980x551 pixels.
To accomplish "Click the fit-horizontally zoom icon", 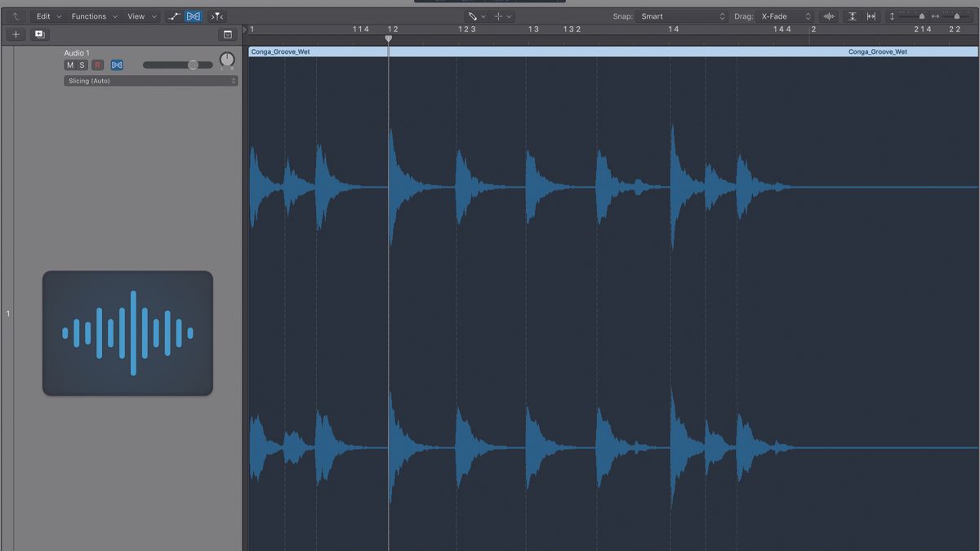I will tap(872, 16).
